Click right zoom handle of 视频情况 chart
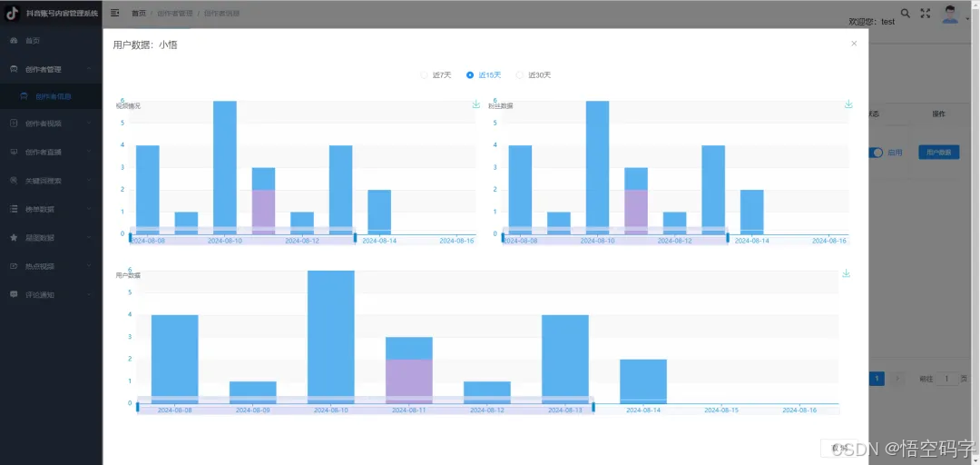The width and height of the screenshot is (980, 465). 355,237
